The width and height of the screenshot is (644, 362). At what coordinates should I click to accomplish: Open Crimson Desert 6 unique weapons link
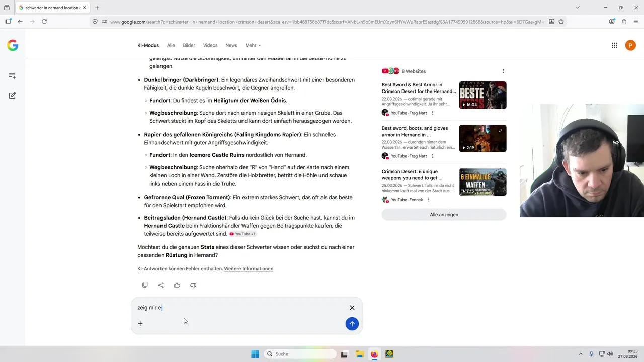[x=412, y=174]
